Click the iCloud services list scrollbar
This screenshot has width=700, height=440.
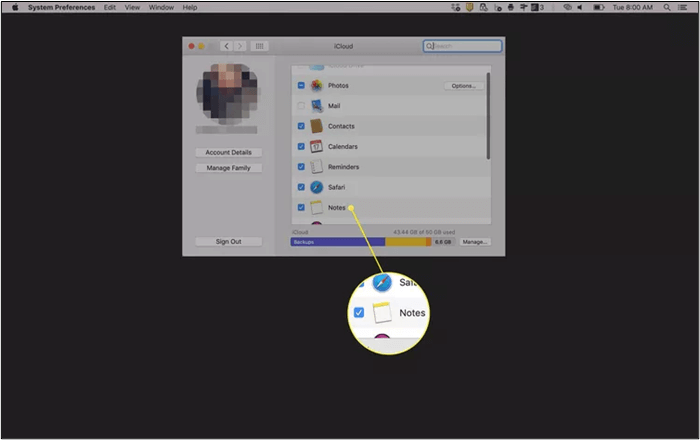[x=488, y=116]
